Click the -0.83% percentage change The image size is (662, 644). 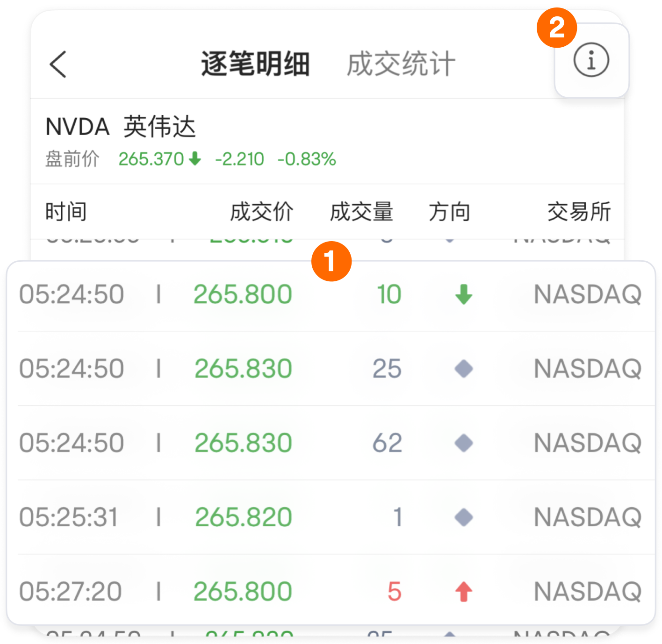click(x=306, y=159)
